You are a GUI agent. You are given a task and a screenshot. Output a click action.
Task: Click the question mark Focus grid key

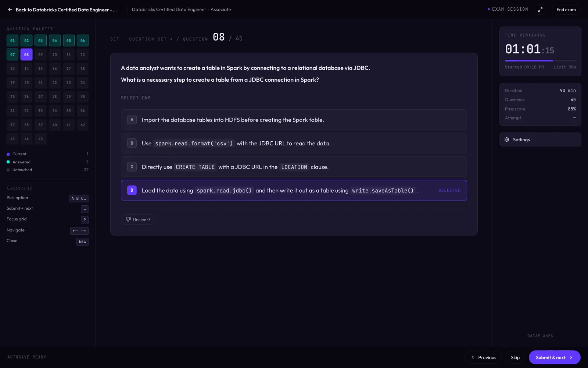85,220
